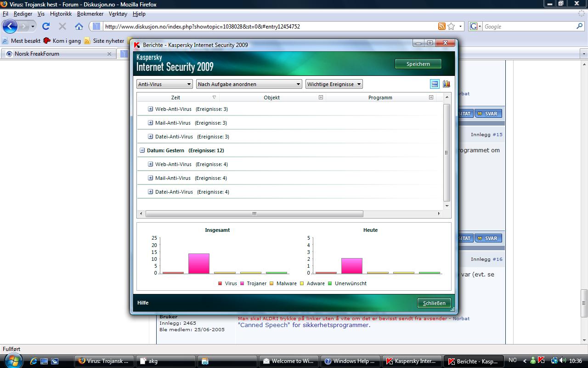588x368 pixels.
Task: Expand Mail-Anti-Virus (Ereignisse: 4) group
Action: point(150,178)
